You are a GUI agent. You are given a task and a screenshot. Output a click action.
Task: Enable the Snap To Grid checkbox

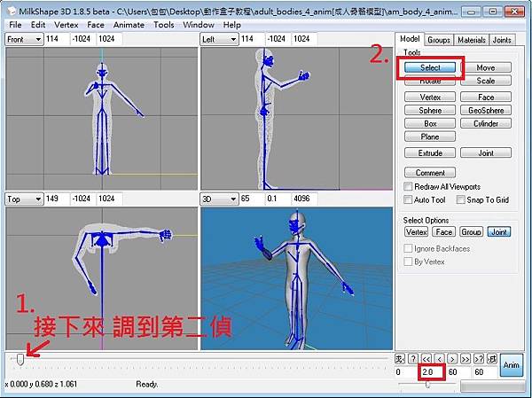pos(460,199)
